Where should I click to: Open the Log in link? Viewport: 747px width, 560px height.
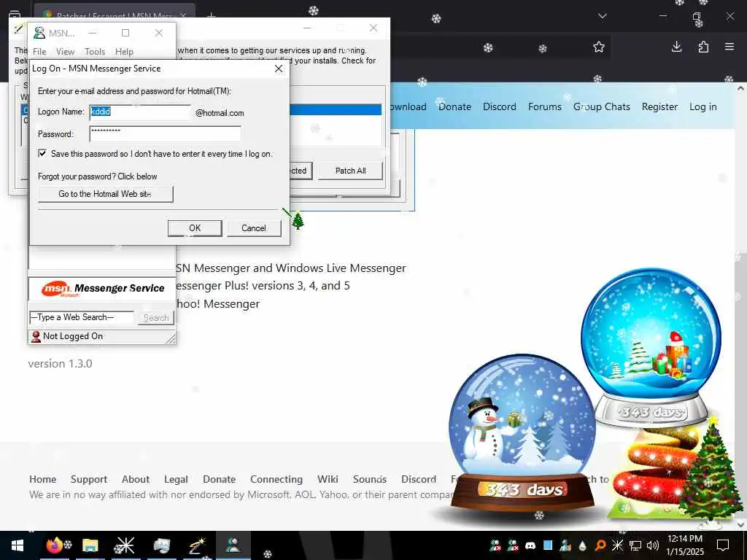703,106
